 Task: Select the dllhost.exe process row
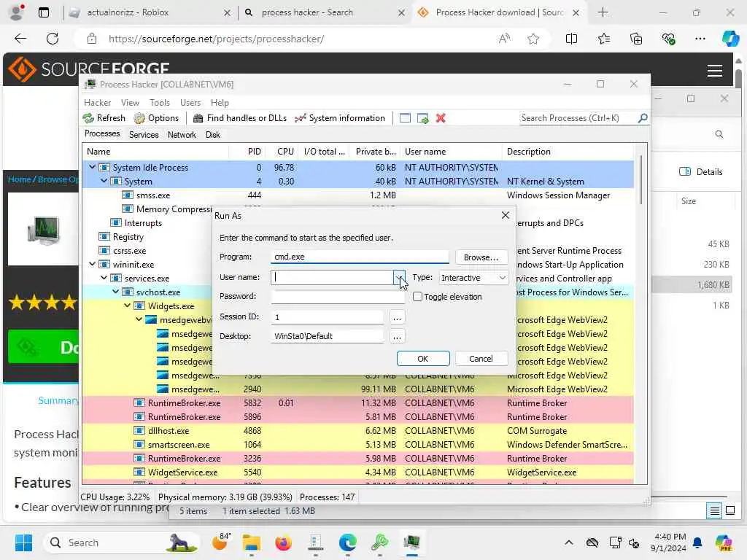[357, 430]
